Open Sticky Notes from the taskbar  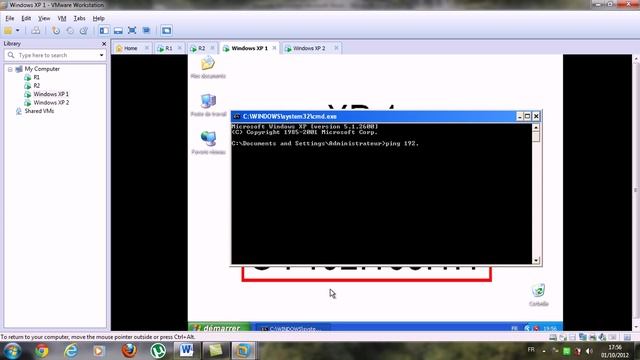[215, 351]
